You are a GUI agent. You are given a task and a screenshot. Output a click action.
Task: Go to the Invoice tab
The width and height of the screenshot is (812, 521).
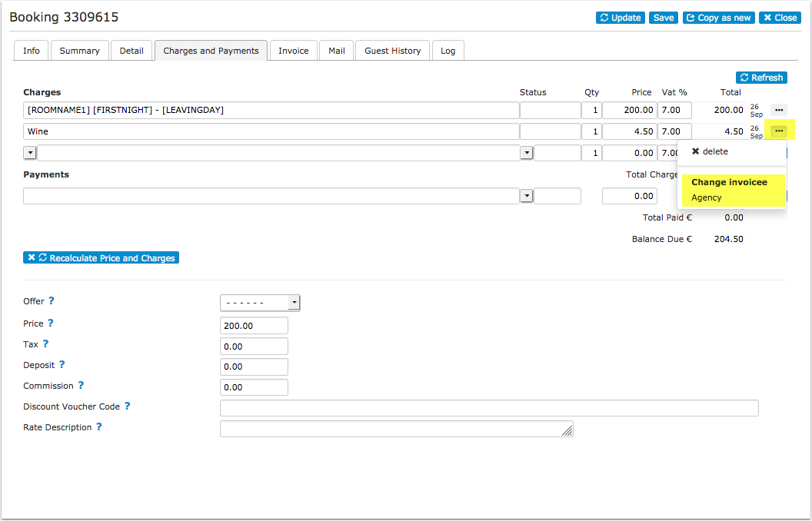(x=294, y=51)
